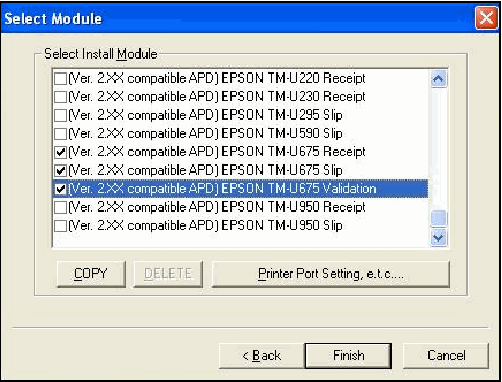Click the scrollbar up arrow
Image resolution: width=502 pixels, height=382 pixels.
click(x=438, y=79)
